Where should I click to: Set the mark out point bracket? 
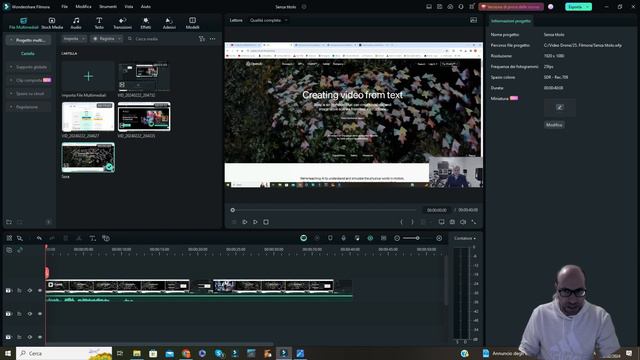pyautogui.click(x=412, y=222)
